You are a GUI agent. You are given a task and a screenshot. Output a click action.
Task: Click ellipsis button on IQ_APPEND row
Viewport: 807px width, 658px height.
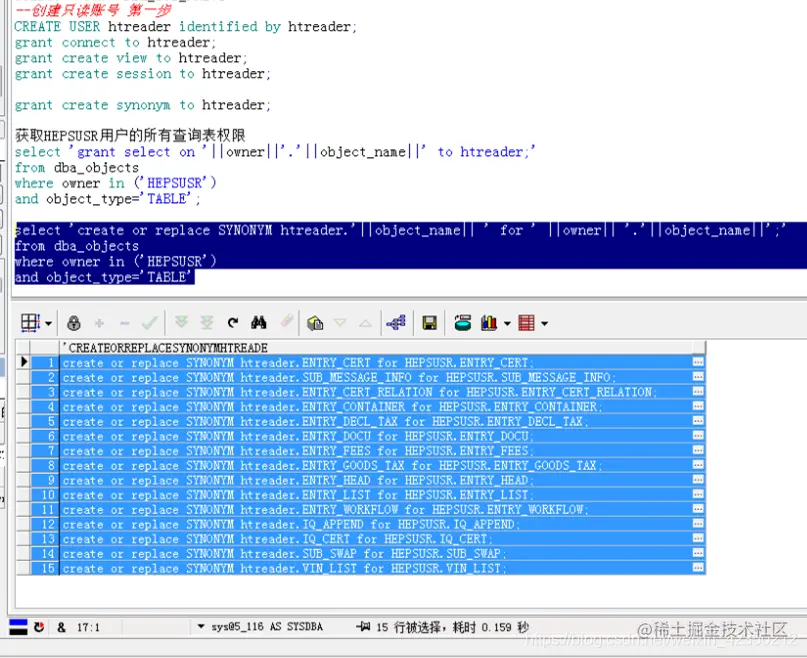[x=698, y=524]
